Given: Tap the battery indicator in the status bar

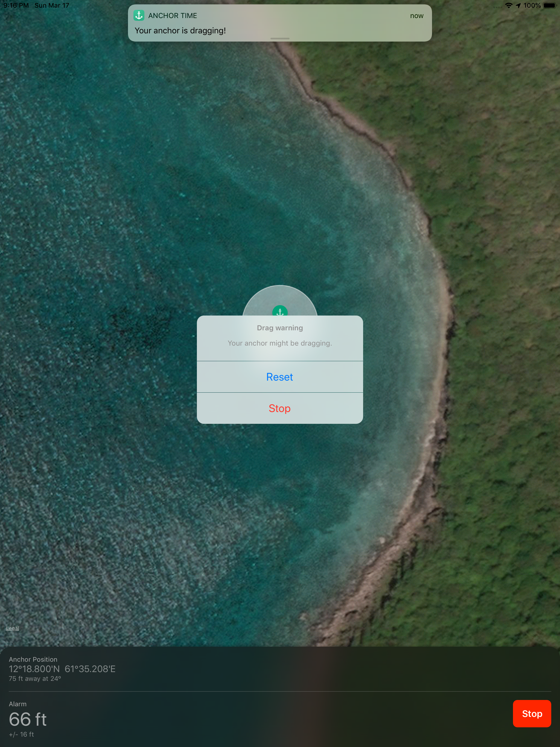Looking at the screenshot, I should (x=550, y=5).
